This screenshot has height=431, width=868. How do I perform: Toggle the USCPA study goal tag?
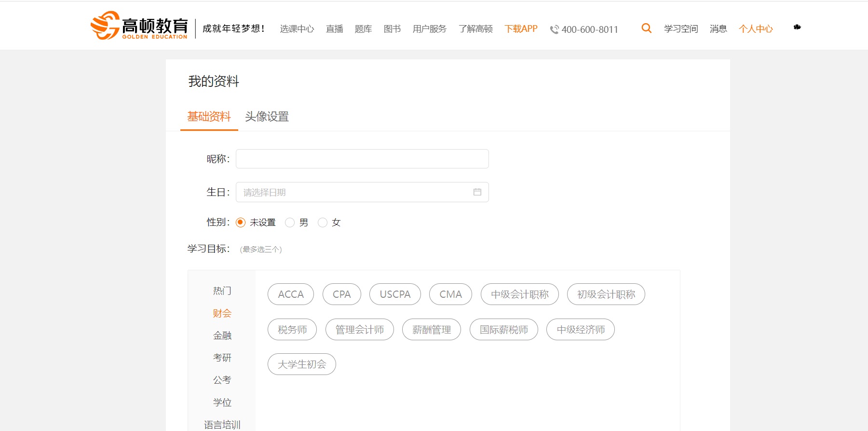(x=395, y=294)
